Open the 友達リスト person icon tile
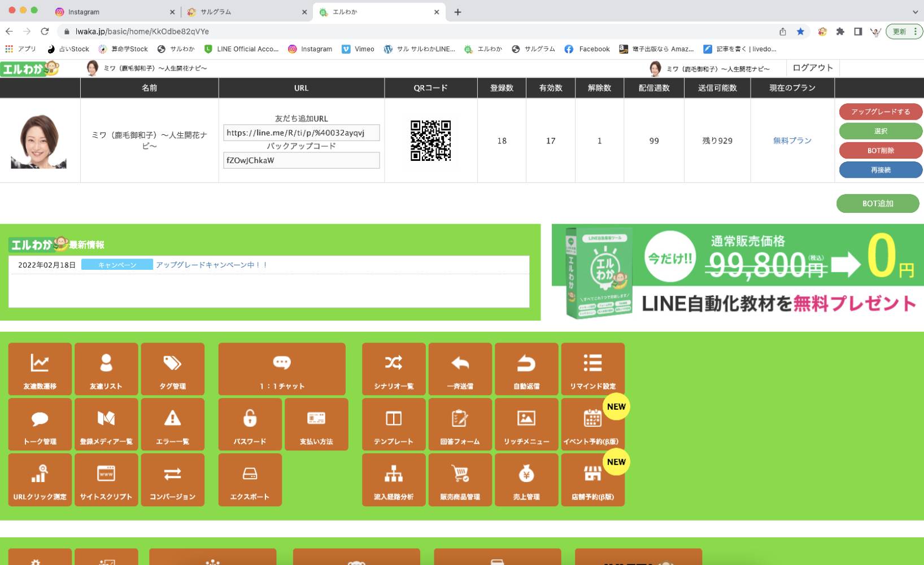 [x=106, y=369]
